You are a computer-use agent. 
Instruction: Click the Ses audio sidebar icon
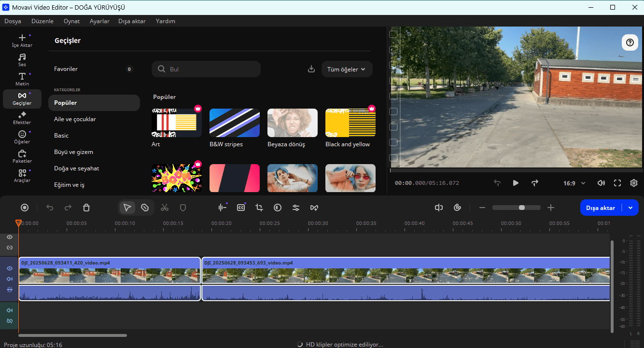coord(22,60)
